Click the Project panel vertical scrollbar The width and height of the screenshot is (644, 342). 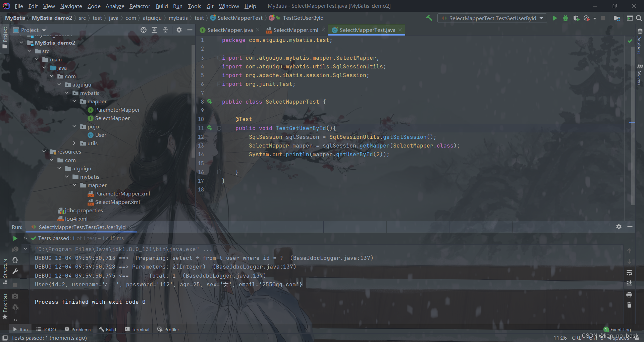click(x=193, y=101)
